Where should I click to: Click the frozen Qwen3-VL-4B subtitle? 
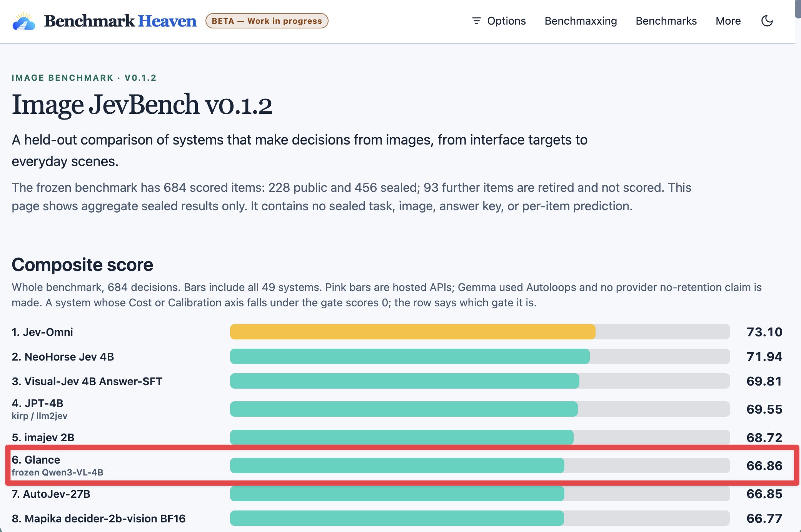[x=57, y=472]
